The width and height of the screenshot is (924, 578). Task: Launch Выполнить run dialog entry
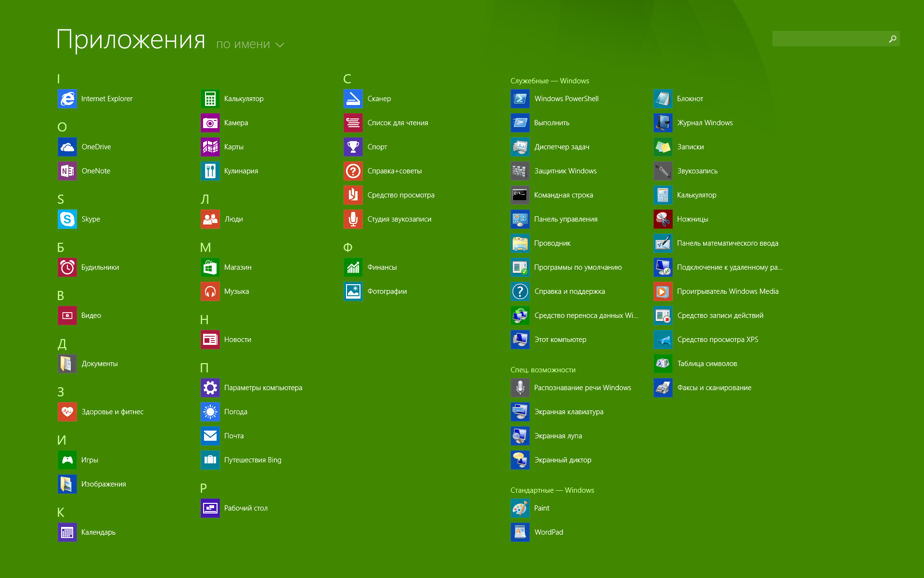[540, 123]
